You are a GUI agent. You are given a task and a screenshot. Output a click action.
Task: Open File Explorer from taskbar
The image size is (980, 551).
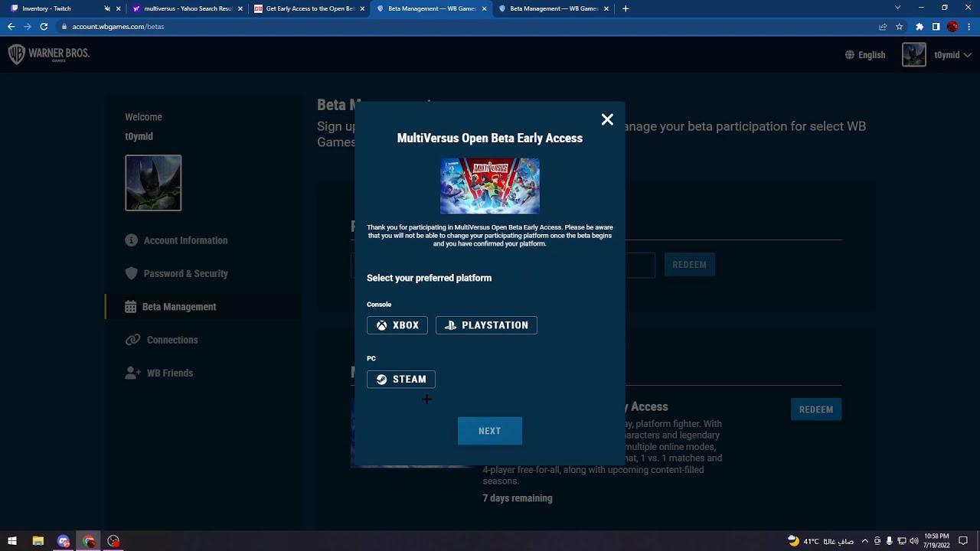pos(38,541)
